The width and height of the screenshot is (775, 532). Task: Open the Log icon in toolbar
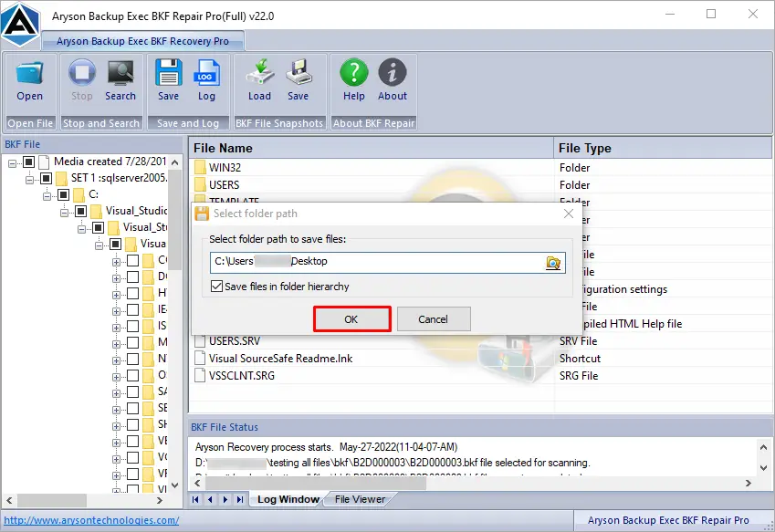point(206,73)
